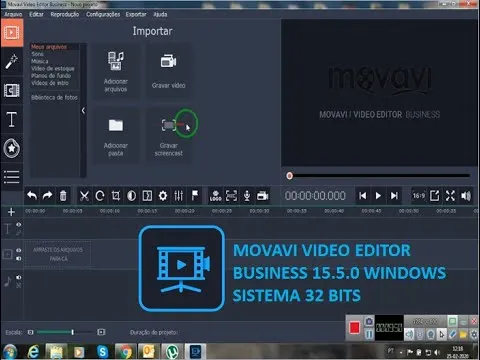The image size is (480, 360).
Task: Open the Arquivo menu
Action: coord(13,14)
